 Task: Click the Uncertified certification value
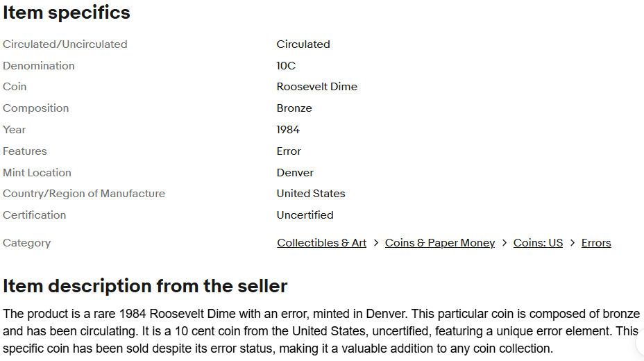pyautogui.click(x=305, y=215)
